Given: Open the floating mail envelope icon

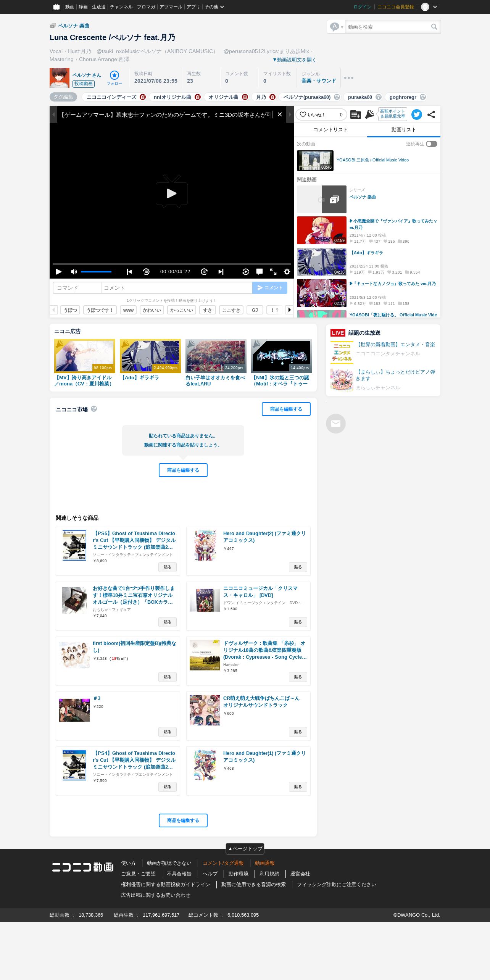Looking at the screenshot, I should [336, 424].
